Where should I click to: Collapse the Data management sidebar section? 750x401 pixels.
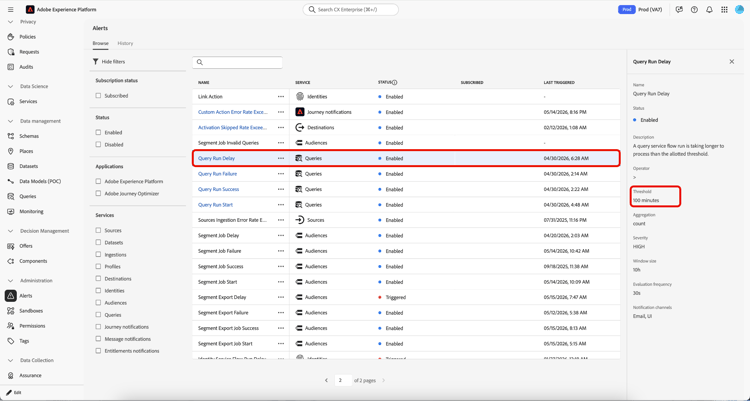(x=11, y=121)
